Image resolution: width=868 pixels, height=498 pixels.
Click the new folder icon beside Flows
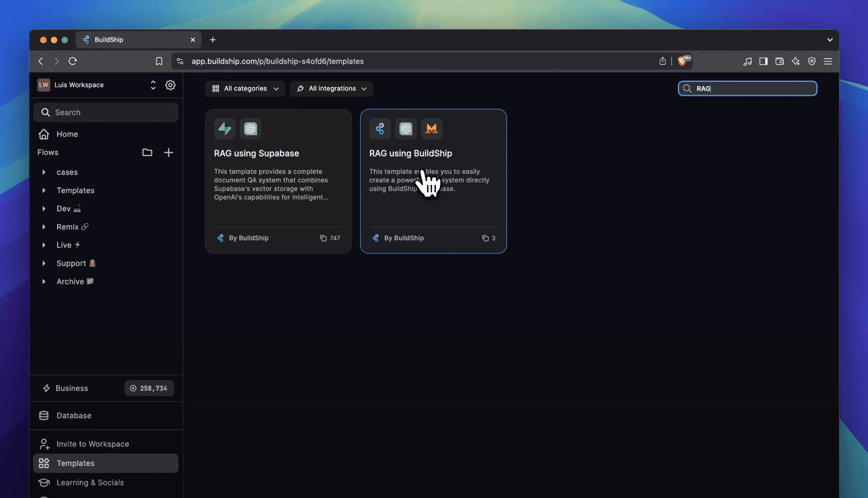click(x=147, y=152)
